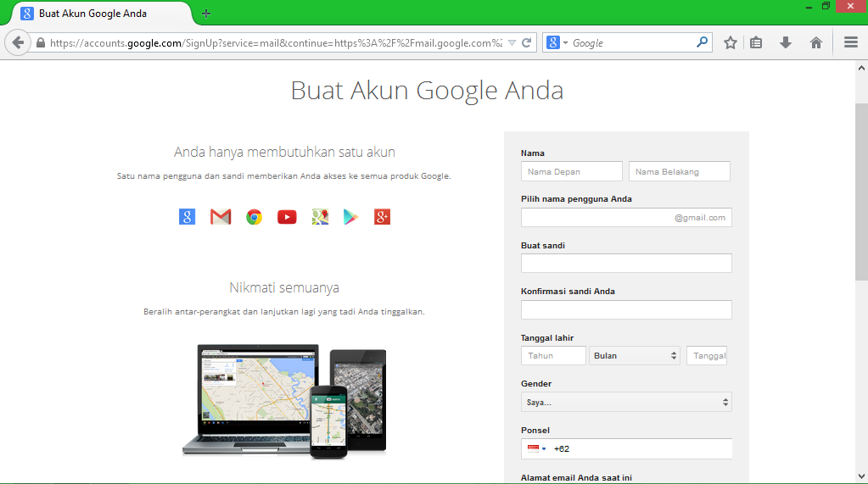Click the devices illustration image
Image resolution: width=868 pixels, height=484 pixels.
click(x=284, y=401)
